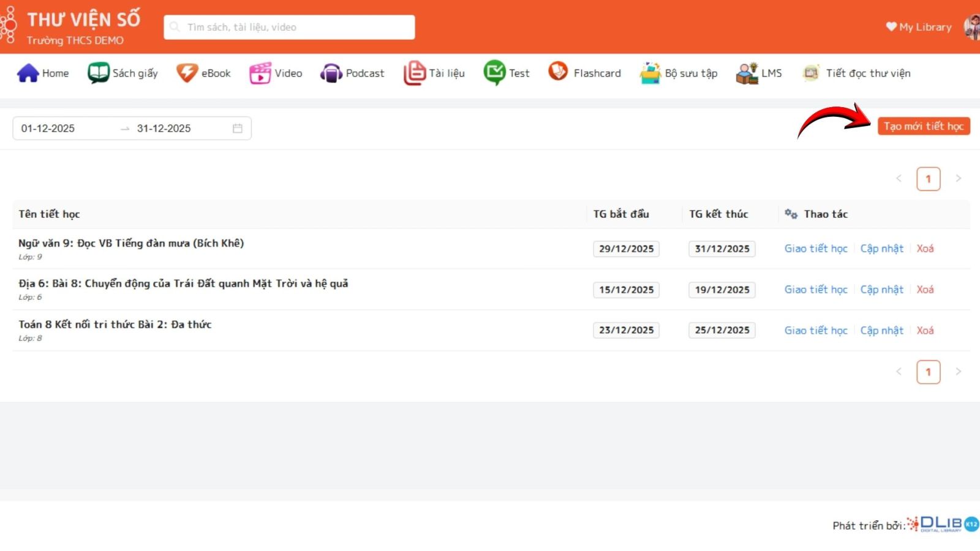Open the Flashcard icon
This screenshot has width=980, height=551.
tap(558, 72)
